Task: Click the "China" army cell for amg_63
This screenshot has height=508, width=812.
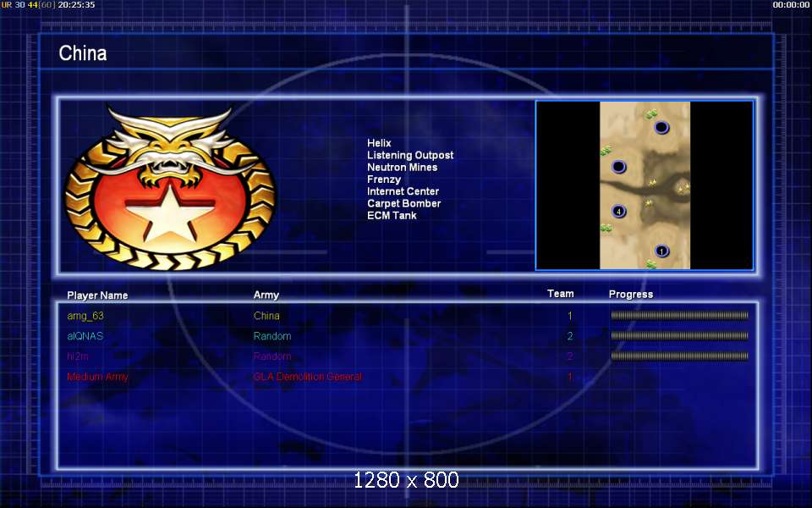Action: 266,316
